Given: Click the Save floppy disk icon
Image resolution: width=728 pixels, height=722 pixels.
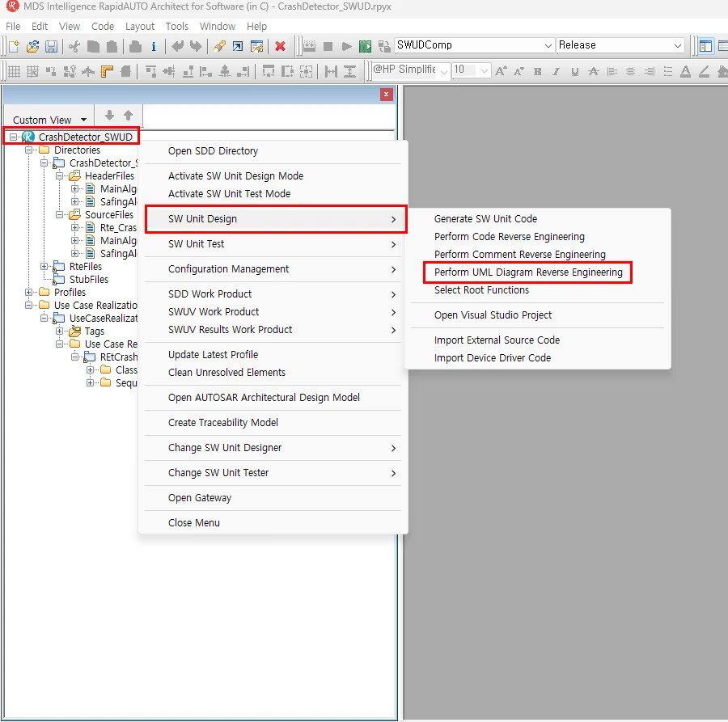Looking at the screenshot, I should (x=51, y=46).
